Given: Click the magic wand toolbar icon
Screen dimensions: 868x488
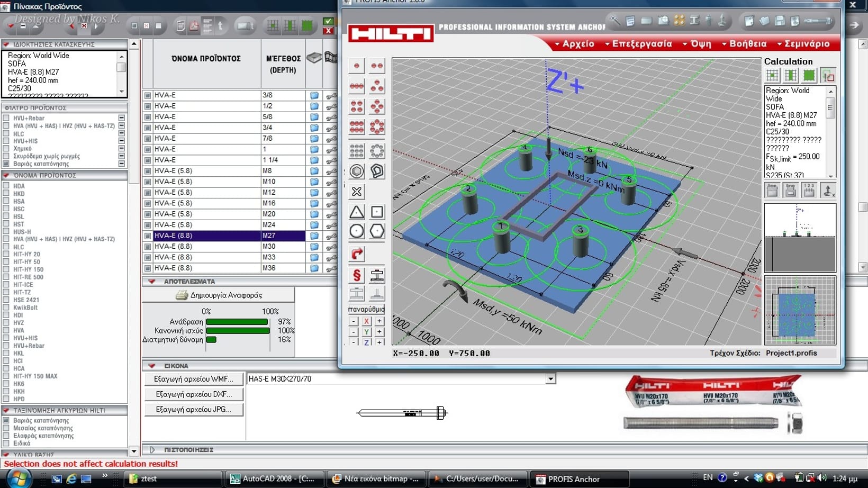Looking at the screenshot, I should point(615,21).
